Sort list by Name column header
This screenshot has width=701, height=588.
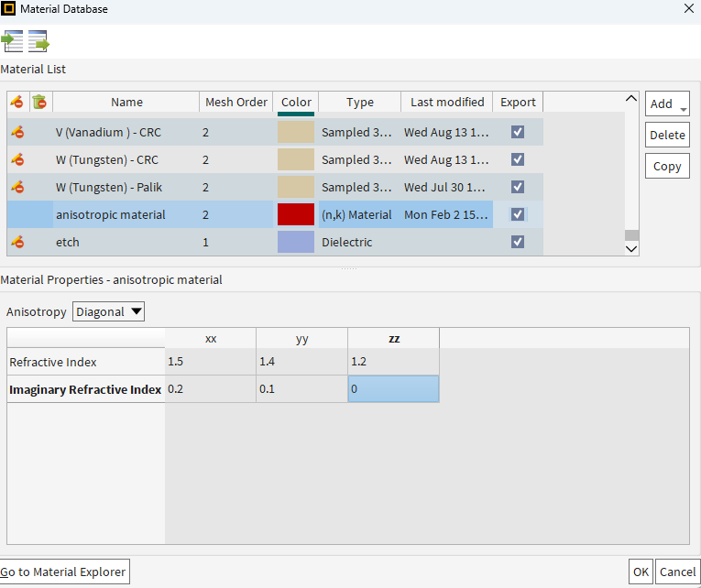(126, 102)
